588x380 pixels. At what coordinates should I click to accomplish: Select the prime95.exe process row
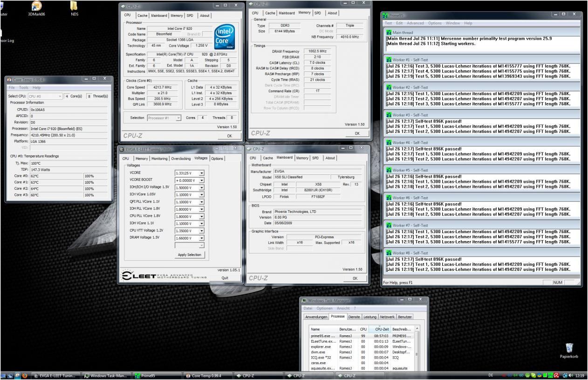click(361, 336)
